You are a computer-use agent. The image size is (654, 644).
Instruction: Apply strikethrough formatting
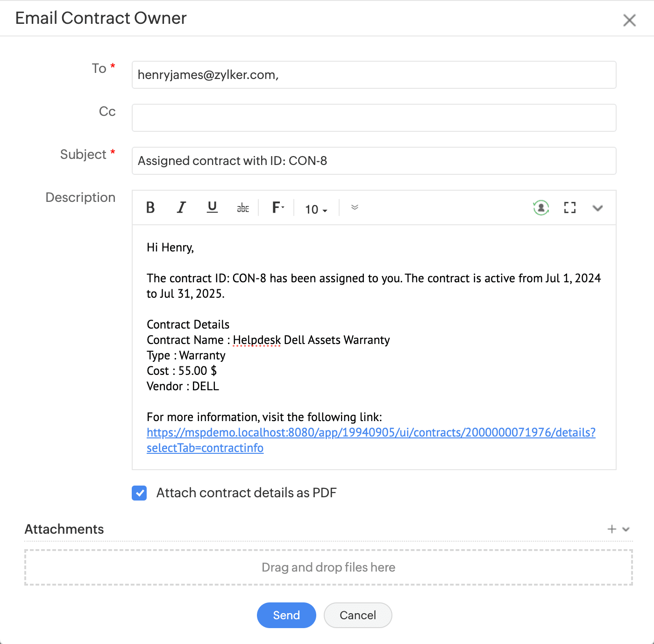243,208
